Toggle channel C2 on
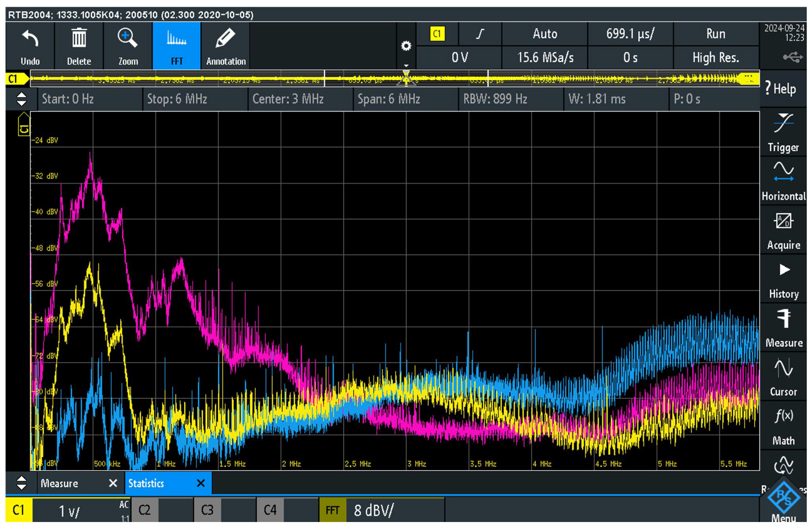Viewport: 812px width, 526px height. (x=145, y=510)
